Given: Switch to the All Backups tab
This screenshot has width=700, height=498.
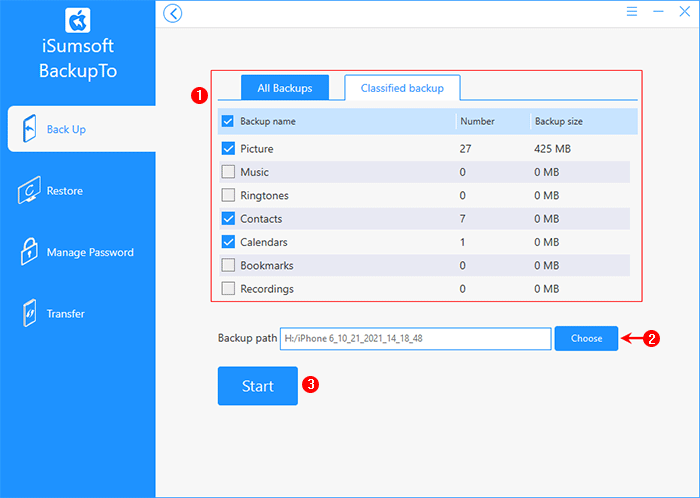Looking at the screenshot, I should pyautogui.click(x=285, y=88).
